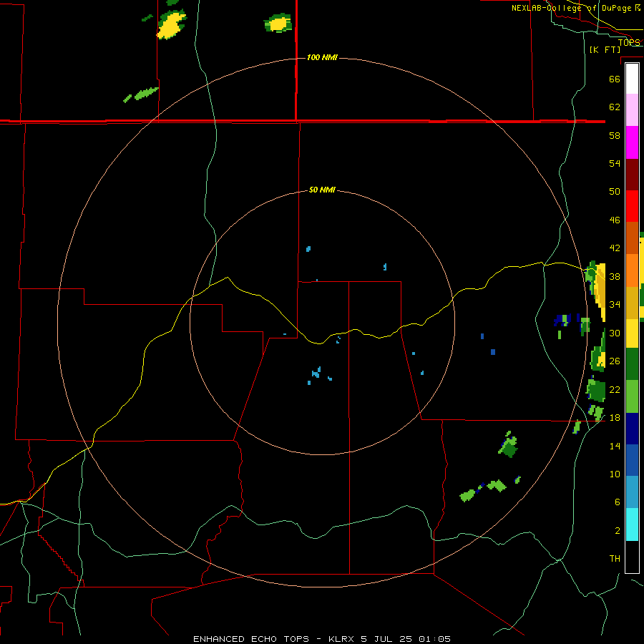Screen dimensions: 644x644
Task: Click the KLRX radar site identifier
Action: [x=342, y=639]
